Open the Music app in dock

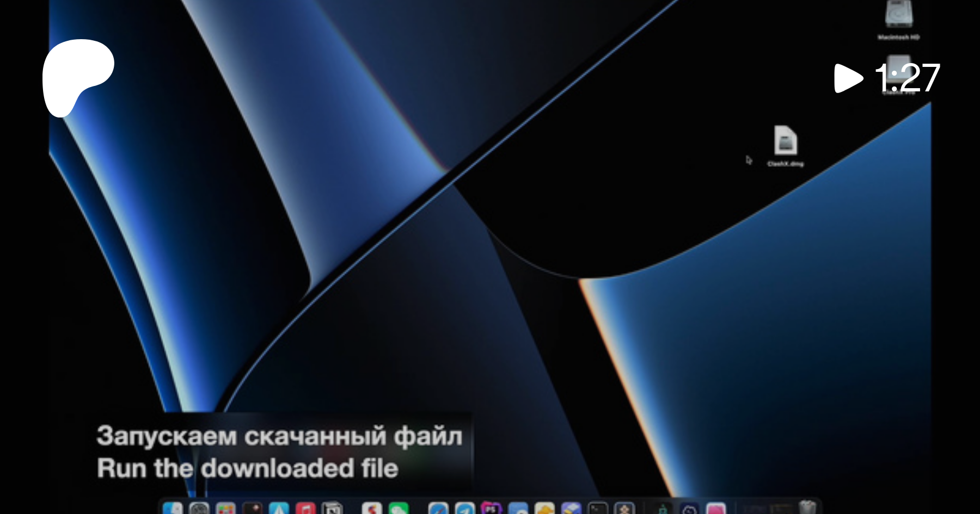tap(305, 509)
